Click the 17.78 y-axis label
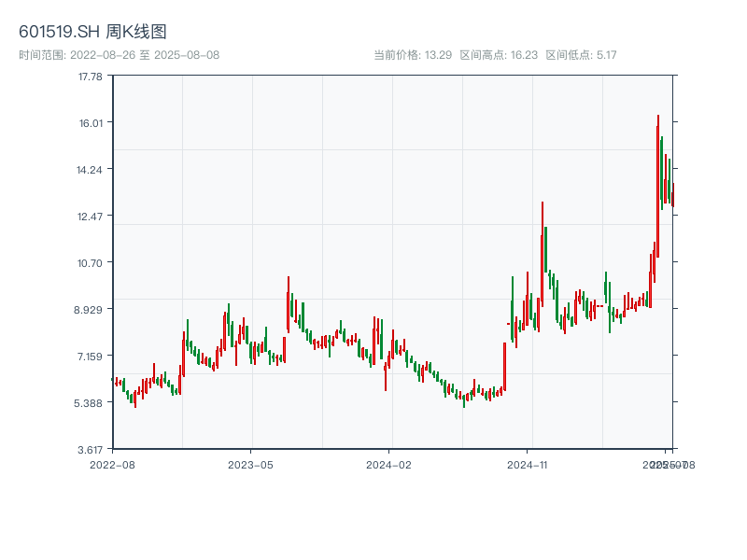This screenshot has width=747, height=560. (90, 77)
